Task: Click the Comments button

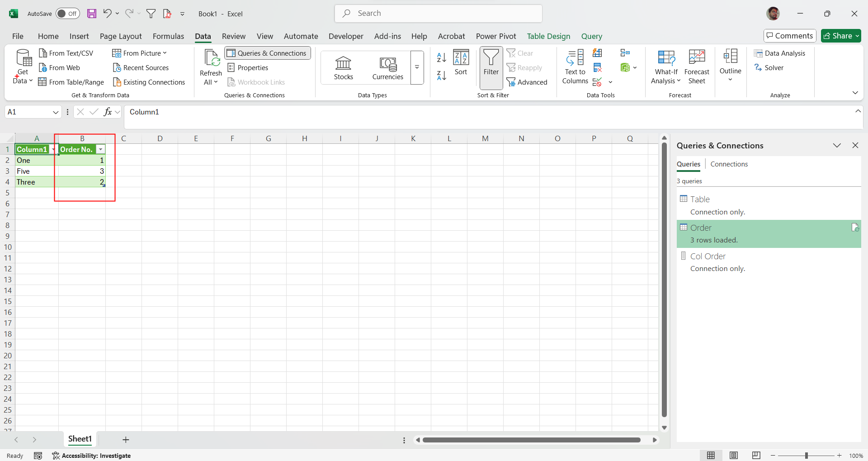Action: coord(790,36)
